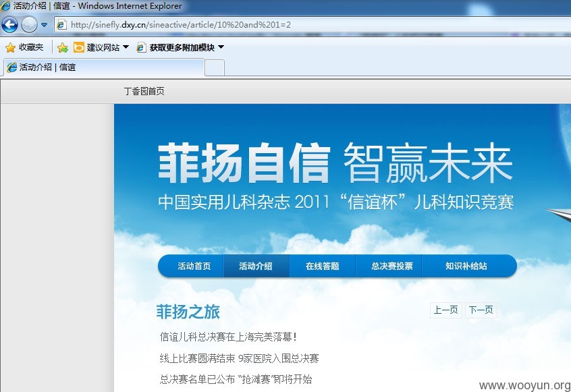
Task: Click the 中国实用儿科杂志 2011 banner subtitle
Action: click(x=335, y=202)
